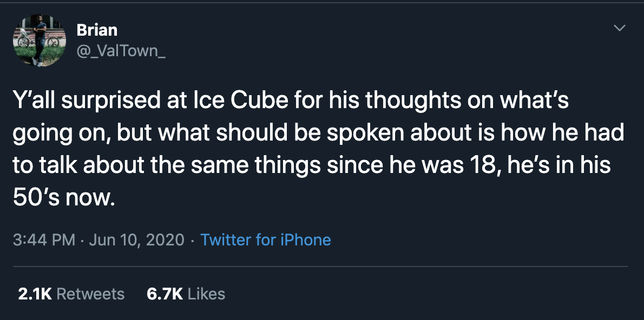Open the Twitter for iPhone source link

click(x=265, y=239)
